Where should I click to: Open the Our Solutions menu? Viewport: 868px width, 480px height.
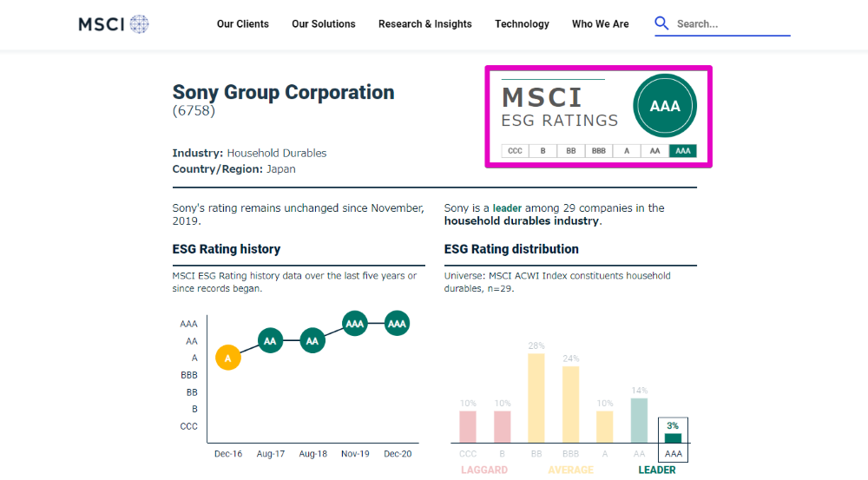(323, 23)
